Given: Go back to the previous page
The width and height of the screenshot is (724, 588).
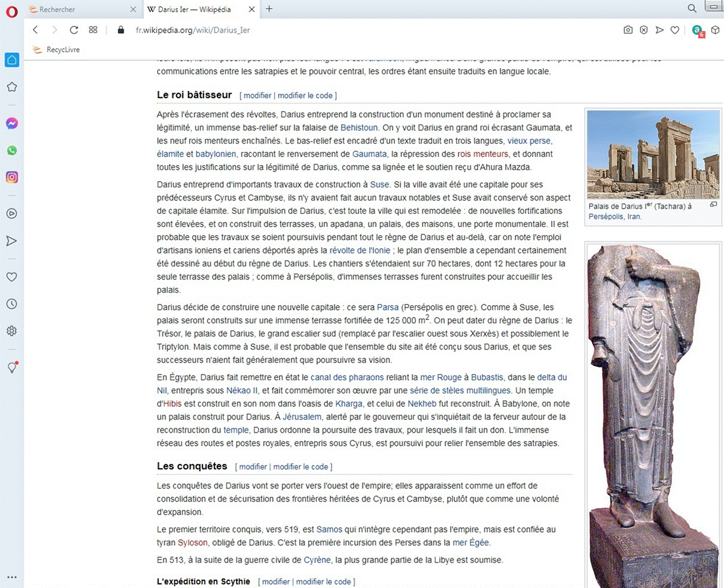Looking at the screenshot, I should (35, 30).
